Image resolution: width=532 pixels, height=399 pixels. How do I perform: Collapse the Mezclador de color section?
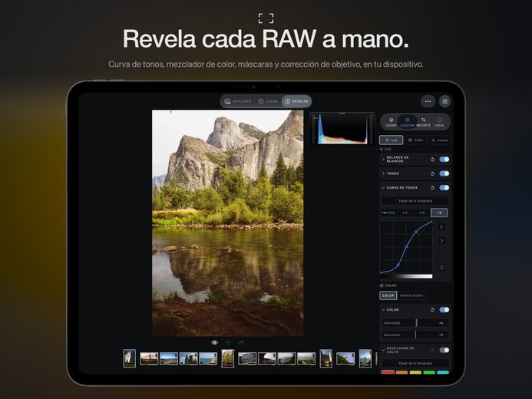[383, 349]
